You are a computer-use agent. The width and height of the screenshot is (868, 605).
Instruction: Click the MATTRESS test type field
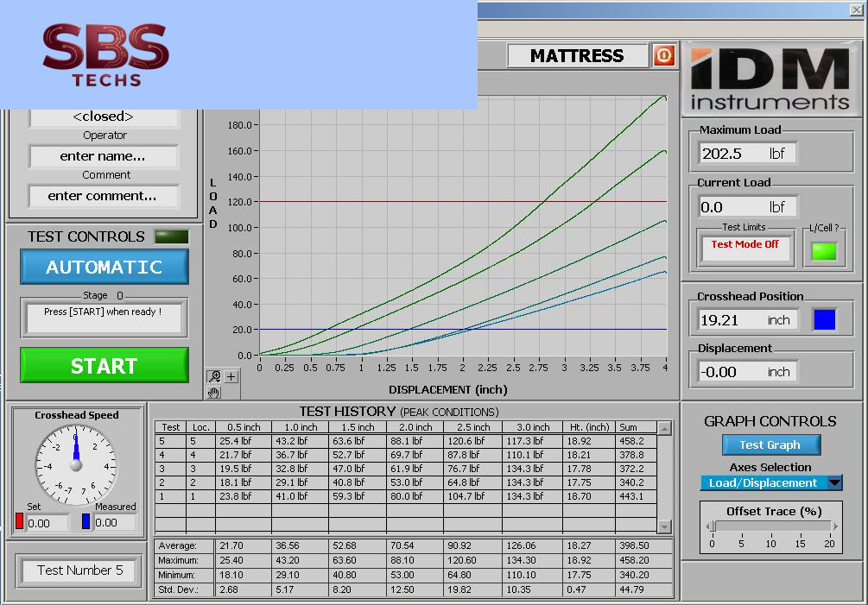click(x=578, y=55)
